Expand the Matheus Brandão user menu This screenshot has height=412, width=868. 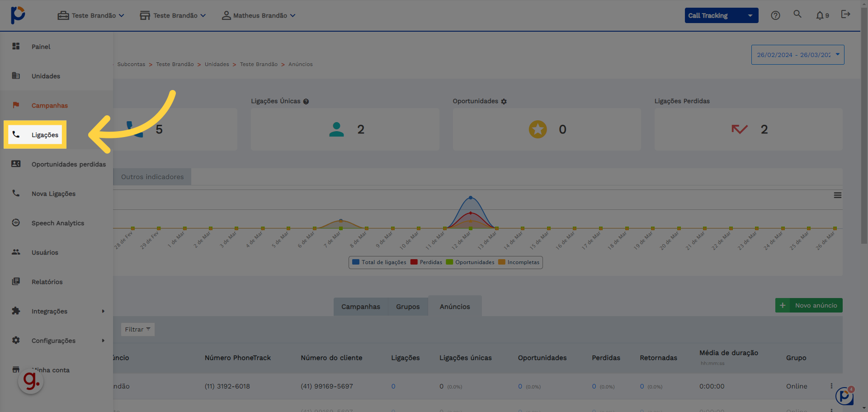coord(259,15)
